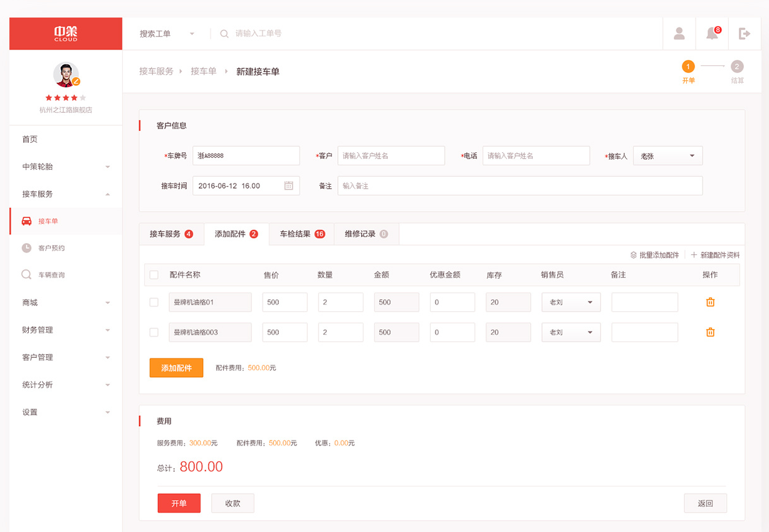This screenshot has height=532, width=769.
Task: Click the 备注 remarks input field
Action: [520, 186]
